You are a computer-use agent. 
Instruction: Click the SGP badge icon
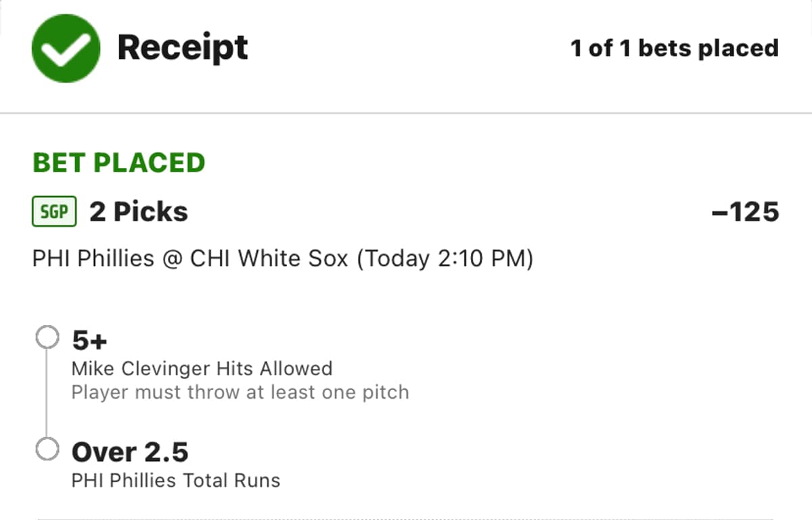[x=54, y=212]
